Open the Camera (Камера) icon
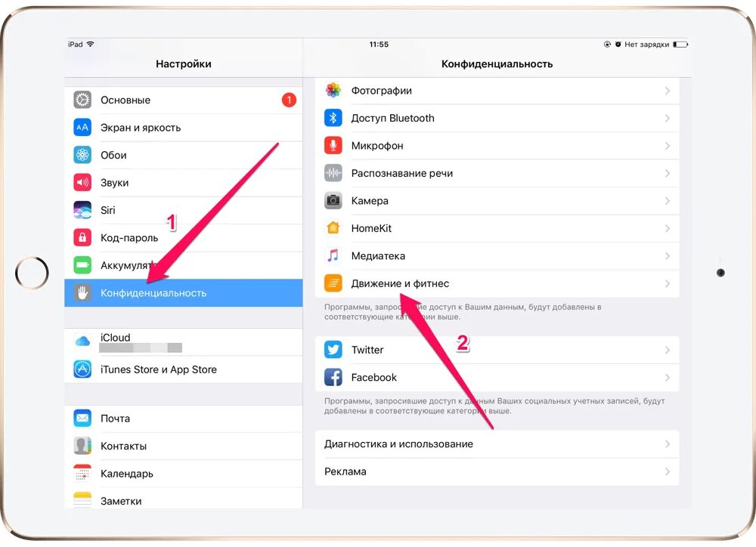Image resolution: width=756 pixels, height=547 pixels. pos(333,200)
